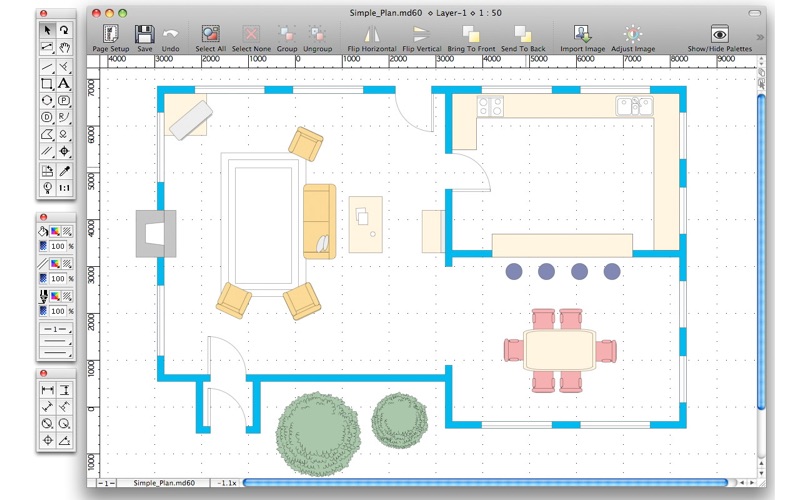This screenshot has width=800, height=500.
Task: Choose the hand pan tool
Action: (x=64, y=47)
